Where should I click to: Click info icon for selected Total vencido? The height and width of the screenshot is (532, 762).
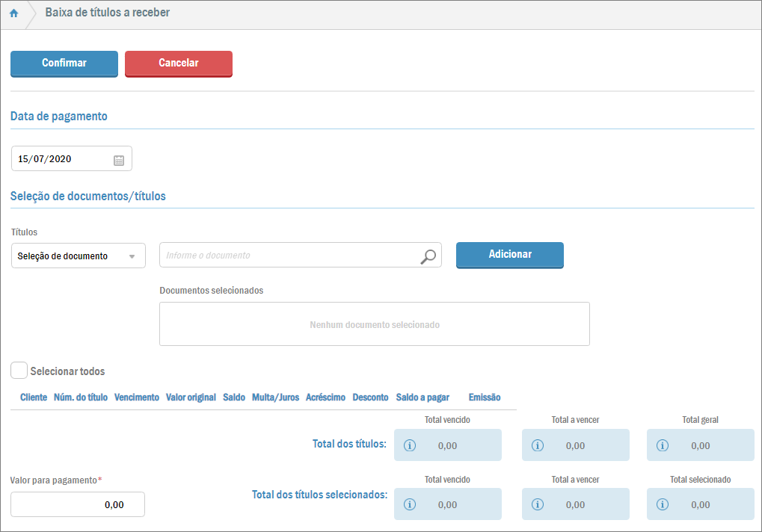pyautogui.click(x=409, y=504)
